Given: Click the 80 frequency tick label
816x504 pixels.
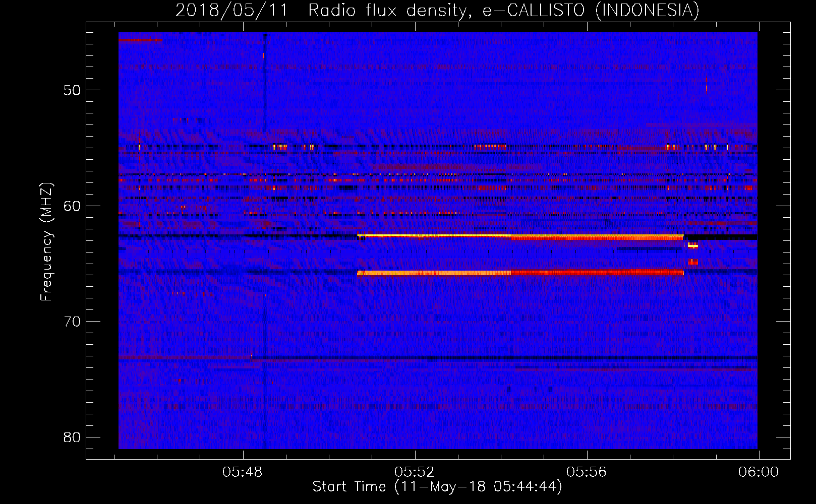Looking at the screenshot, I should [72, 437].
